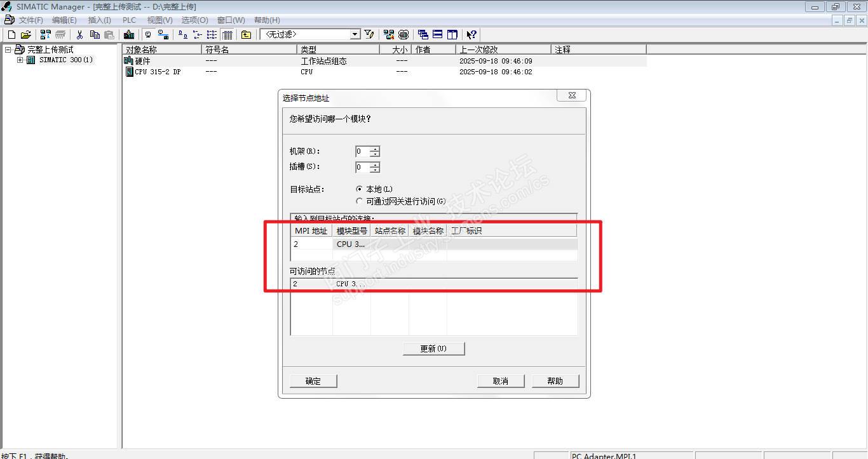This screenshot has height=459, width=868.
Task: Open the 窗口(W) menu
Action: pos(231,20)
